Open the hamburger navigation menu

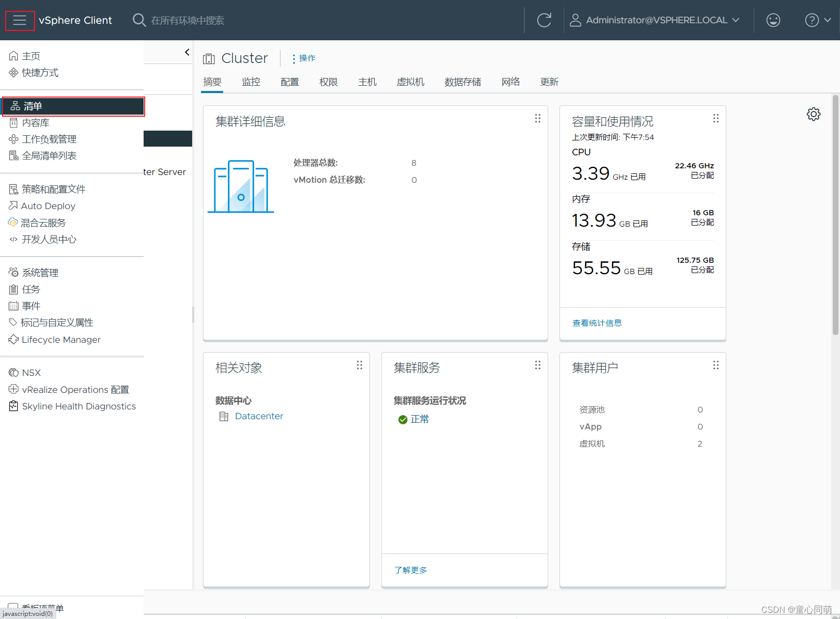(x=20, y=20)
